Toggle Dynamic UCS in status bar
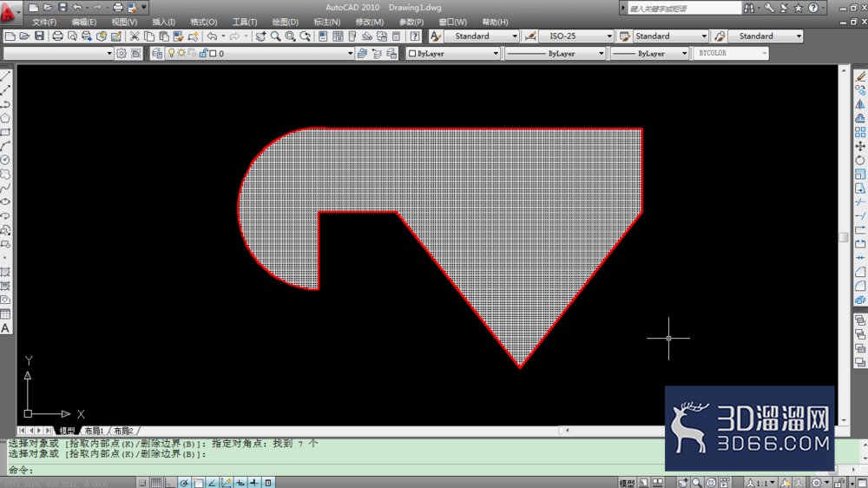Image resolution: width=868 pixels, height=488 pixels. [227, 483]
